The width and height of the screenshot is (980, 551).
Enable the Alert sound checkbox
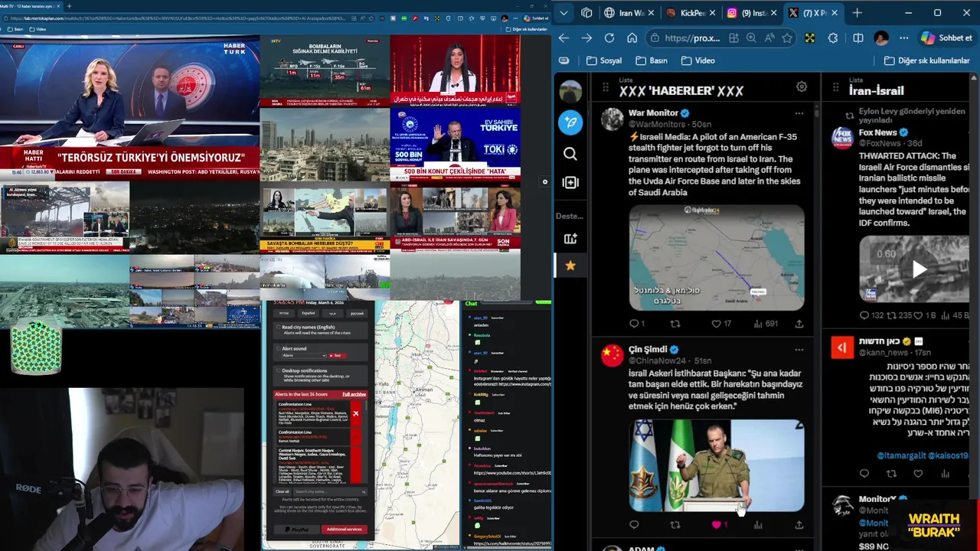pos(278,348)
